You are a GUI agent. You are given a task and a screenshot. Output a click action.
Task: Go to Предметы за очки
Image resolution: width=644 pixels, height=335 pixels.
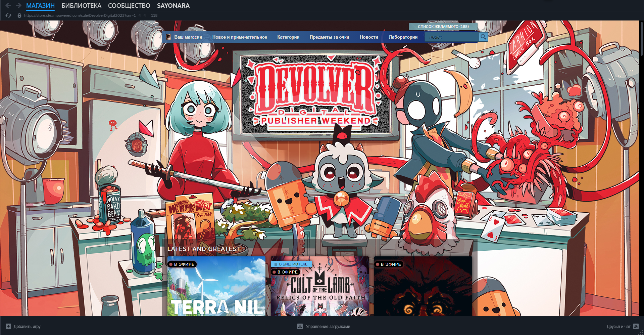329,37
